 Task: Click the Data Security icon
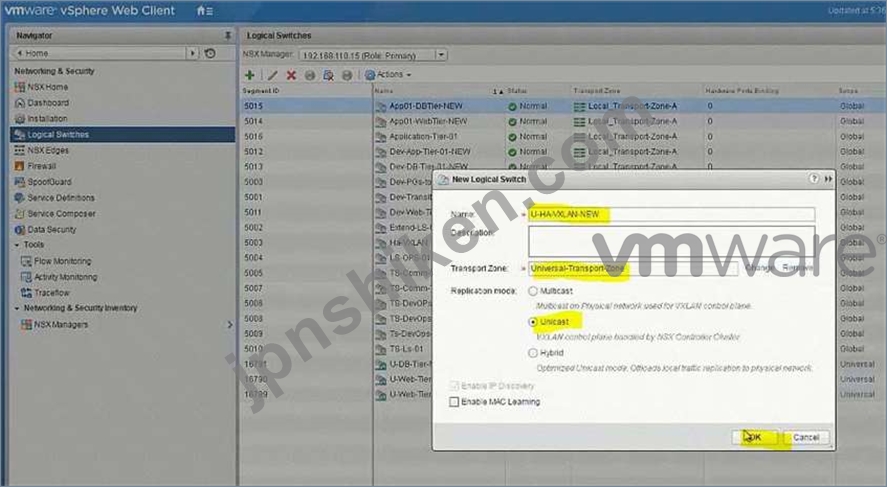pyautogui.click(x=20, y=230)
